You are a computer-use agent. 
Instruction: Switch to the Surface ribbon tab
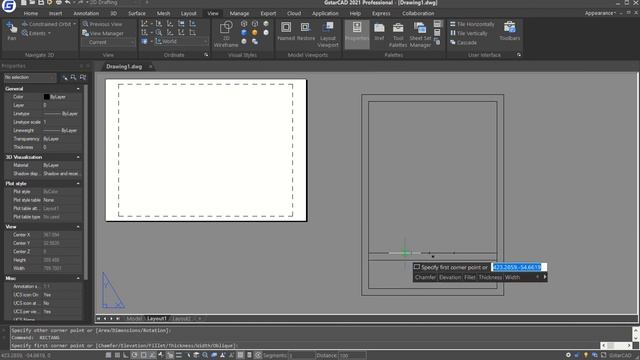pyautogui.click(x=137, y=13)
